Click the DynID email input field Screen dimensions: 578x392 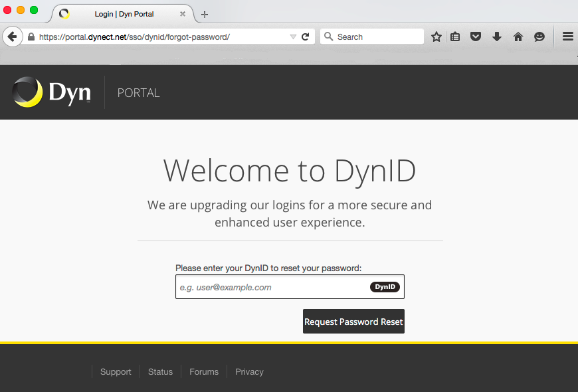290,287
